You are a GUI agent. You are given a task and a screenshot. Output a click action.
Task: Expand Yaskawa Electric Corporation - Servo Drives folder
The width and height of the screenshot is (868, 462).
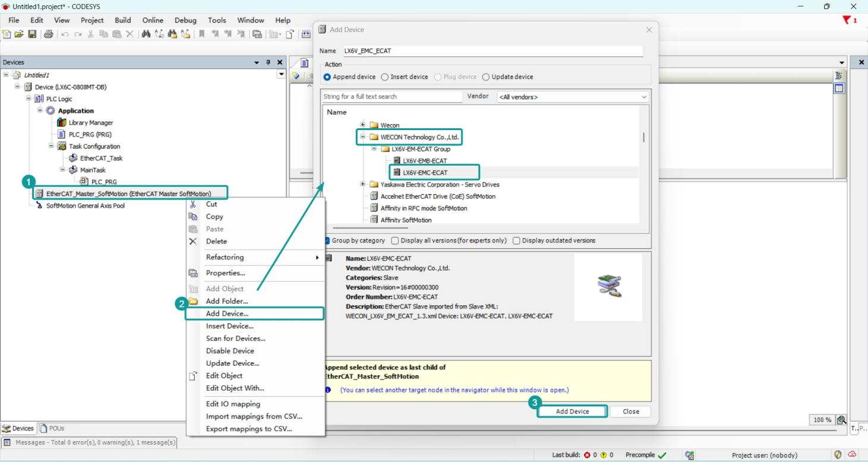point(363,184)
